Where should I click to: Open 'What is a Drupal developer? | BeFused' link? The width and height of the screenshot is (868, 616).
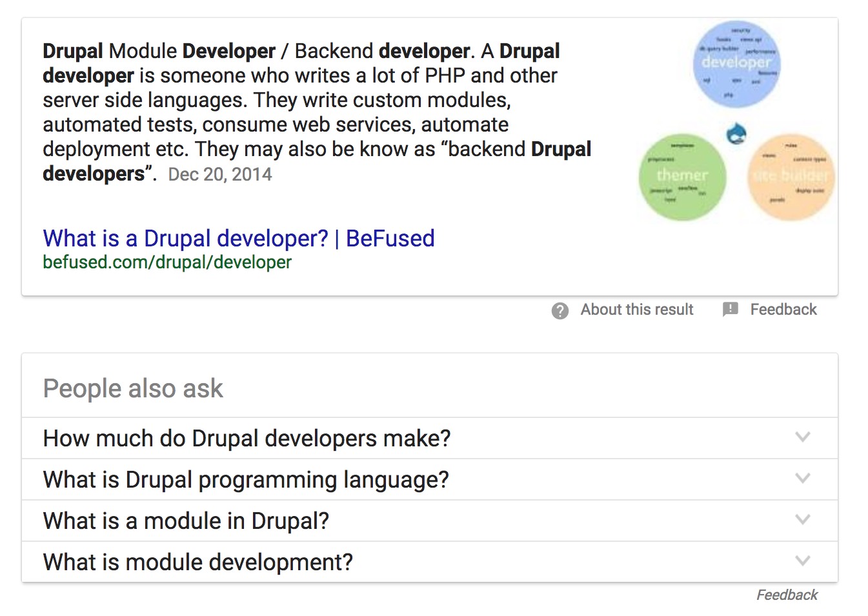238,239
